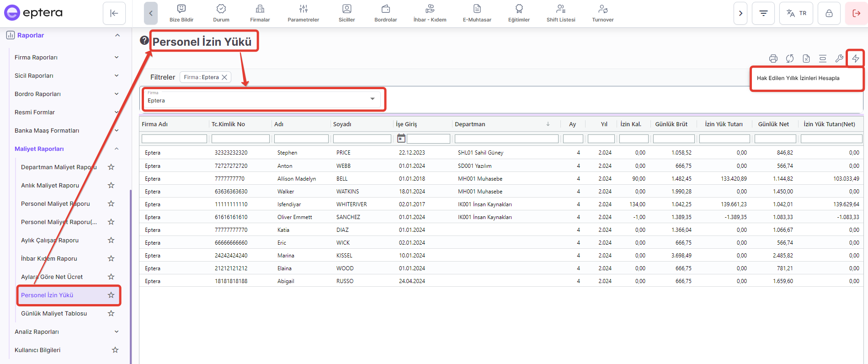Click the logout icon at top right
This screenshot has width=868, height=364.
pos(856,13)
